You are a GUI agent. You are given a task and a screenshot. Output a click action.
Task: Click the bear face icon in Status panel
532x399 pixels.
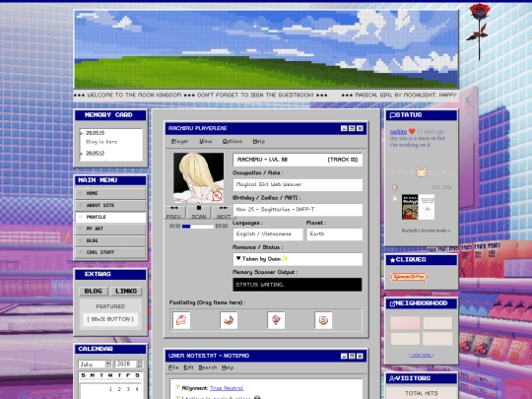click(x=421, y=172)
